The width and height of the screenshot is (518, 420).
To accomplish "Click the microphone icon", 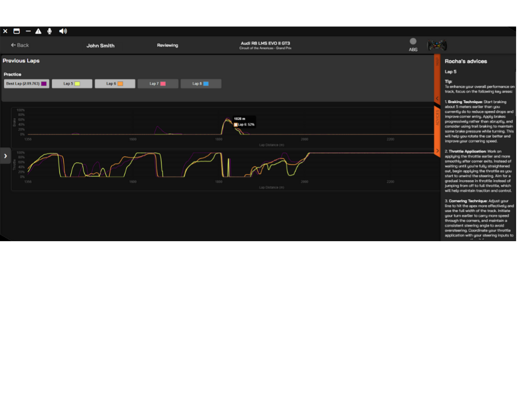I will pyautogui.click(x=49, y=31).
